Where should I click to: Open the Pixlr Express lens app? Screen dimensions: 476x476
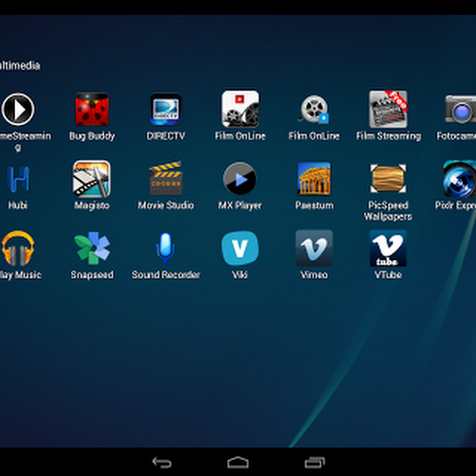(459, 179)
